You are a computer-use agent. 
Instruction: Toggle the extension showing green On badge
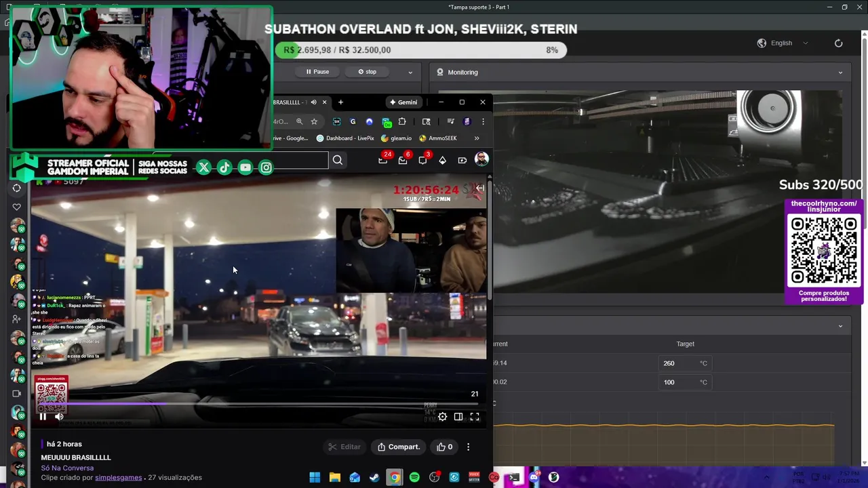click(386, 122)
